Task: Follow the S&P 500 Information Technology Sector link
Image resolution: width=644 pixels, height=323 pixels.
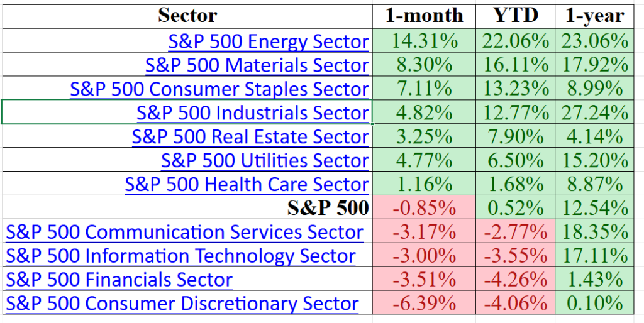Action: 180,256
